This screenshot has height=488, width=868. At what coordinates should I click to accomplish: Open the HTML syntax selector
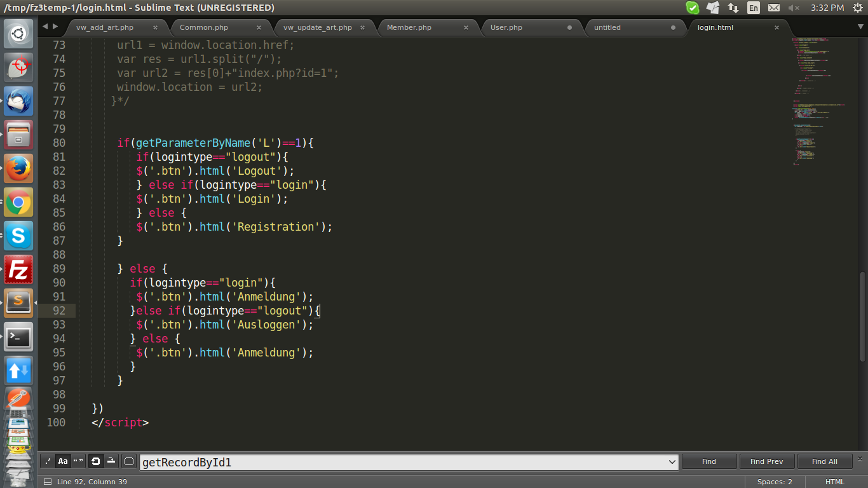[x=834, y=482]
